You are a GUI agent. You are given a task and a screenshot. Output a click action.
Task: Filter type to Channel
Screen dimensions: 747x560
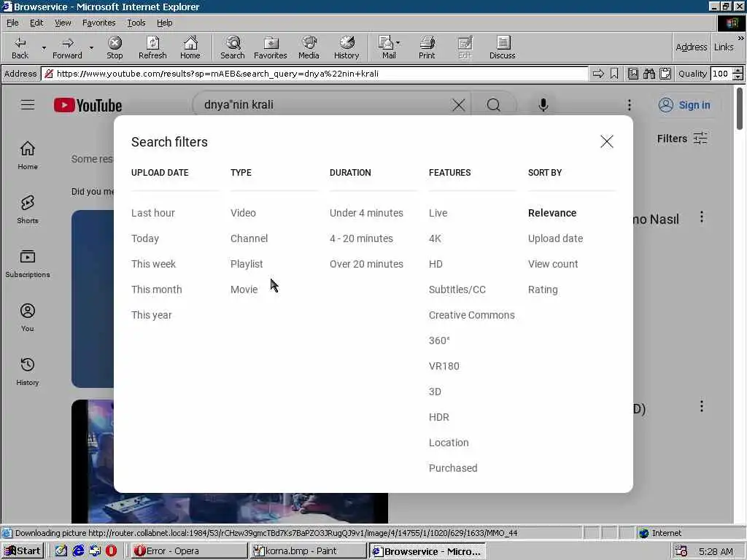tap(249, 238)
